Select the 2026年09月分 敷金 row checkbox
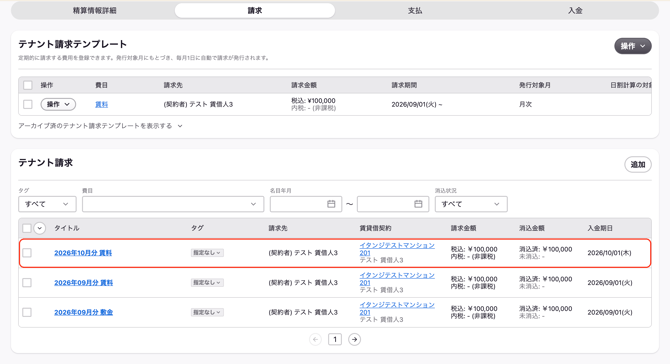 tap(27, 312)
